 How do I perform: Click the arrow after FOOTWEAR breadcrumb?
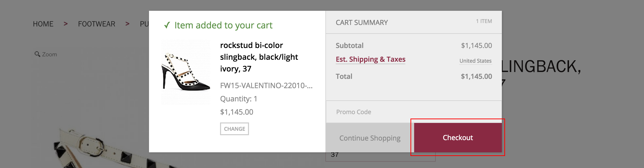click(x=127, y=24)
